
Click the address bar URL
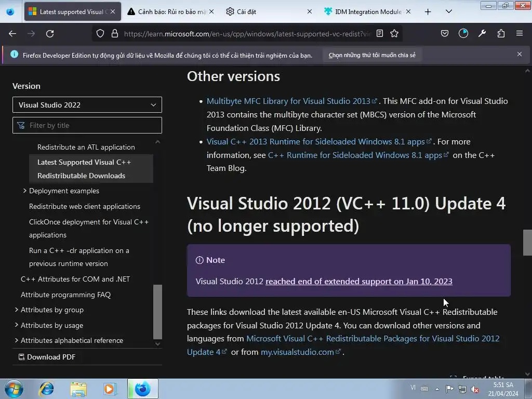click(x=248, y=34)
